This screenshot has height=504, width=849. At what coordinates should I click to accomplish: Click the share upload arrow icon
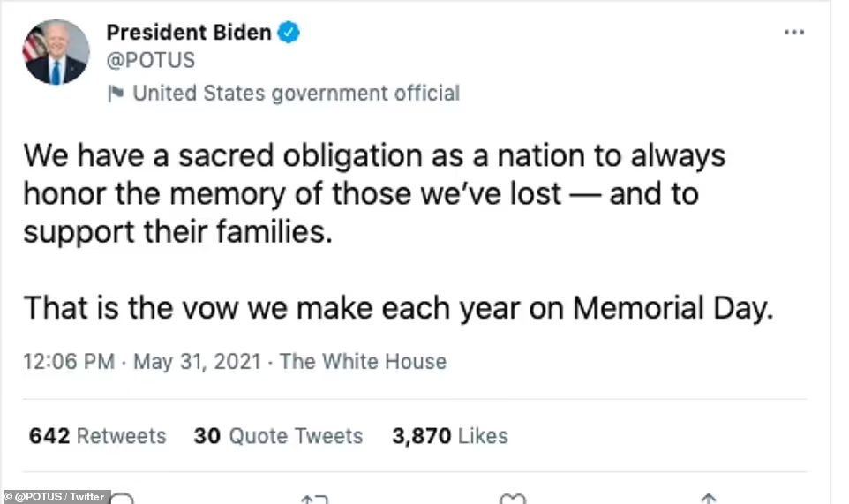click(708, 499)
